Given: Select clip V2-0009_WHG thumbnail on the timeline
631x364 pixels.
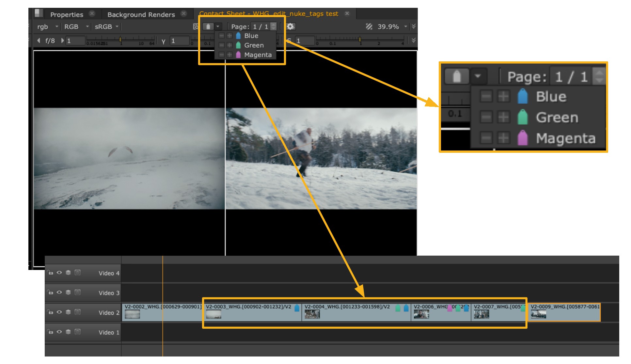Looking at the screenshot, I should pyautogui.click(x=538, y=314).
